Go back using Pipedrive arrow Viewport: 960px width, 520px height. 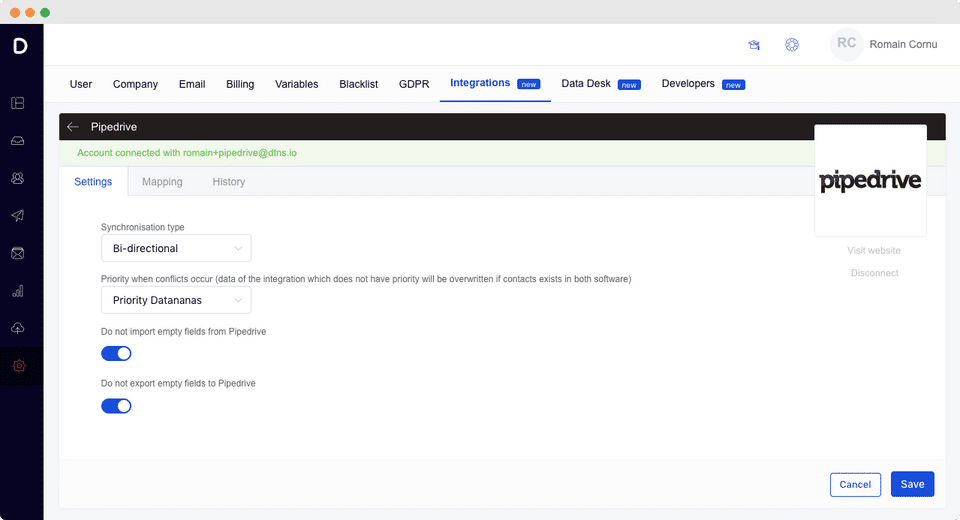[73, 127]
